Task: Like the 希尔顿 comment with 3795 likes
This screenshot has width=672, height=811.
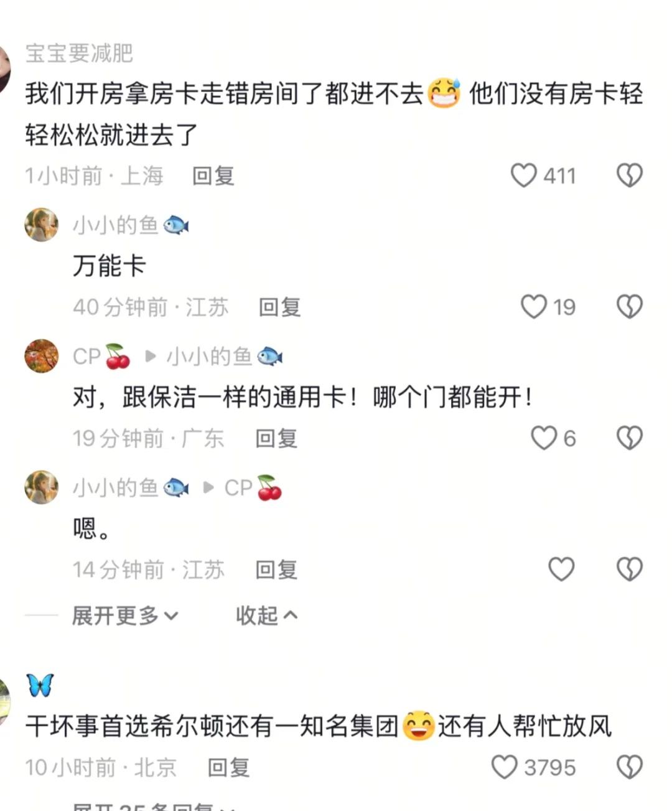Action: pyautogui.click(x=505, y=767)
